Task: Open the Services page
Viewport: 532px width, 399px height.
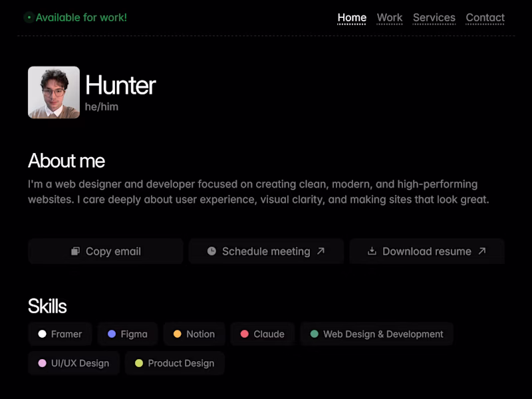Action: click(434, 18)
